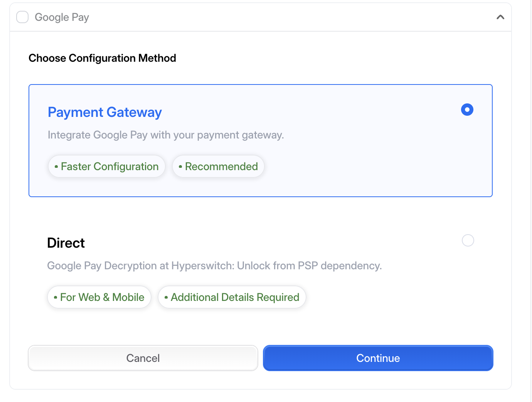
Task: Tick the Google Pay checkbox
Action: pyautogui.click(x=22, y=17)
